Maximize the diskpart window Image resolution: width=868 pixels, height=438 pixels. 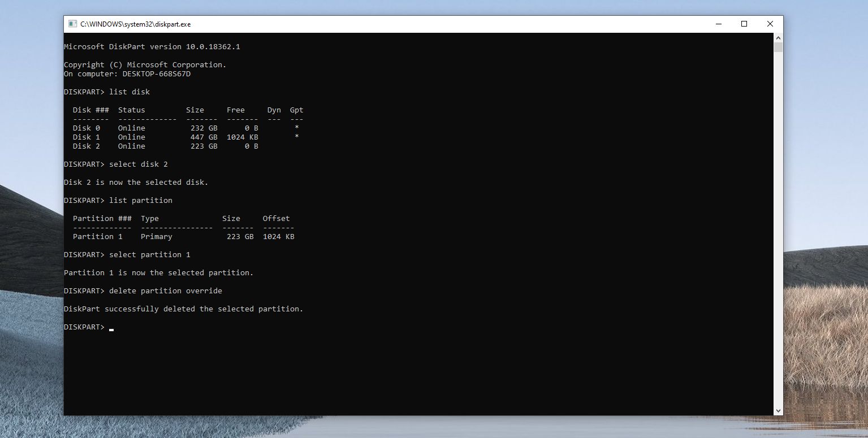tap(744, 24)
